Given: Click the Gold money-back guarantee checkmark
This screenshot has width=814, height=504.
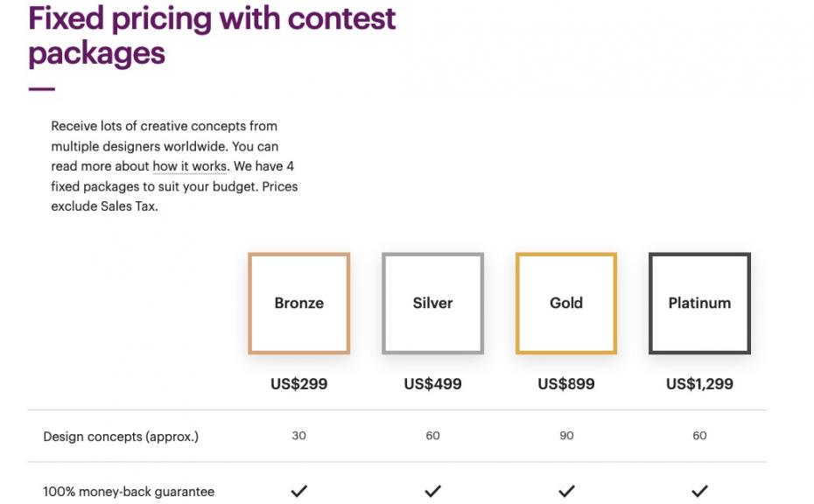Looking at the screenshot, I should pos(566,492).
